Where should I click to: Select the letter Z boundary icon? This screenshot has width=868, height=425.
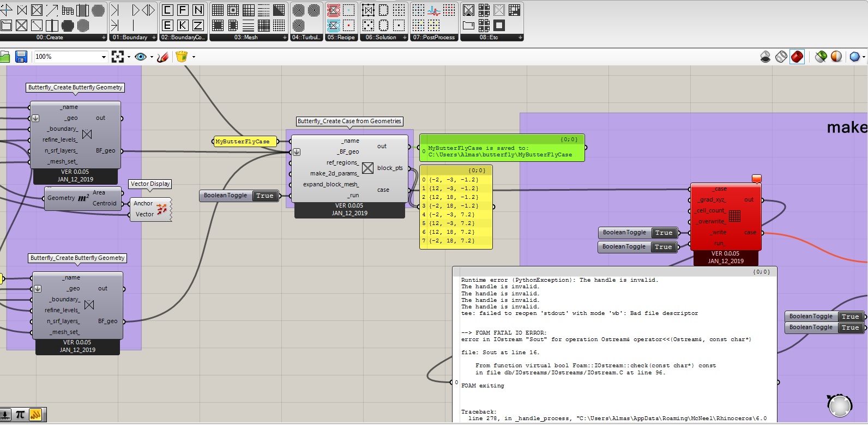(x=198, y=25)
